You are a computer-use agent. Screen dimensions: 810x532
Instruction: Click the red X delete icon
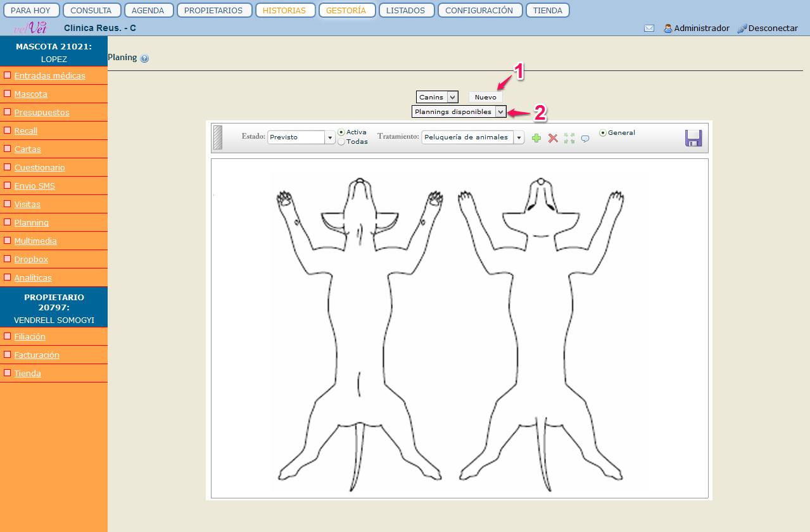point(553,138)
